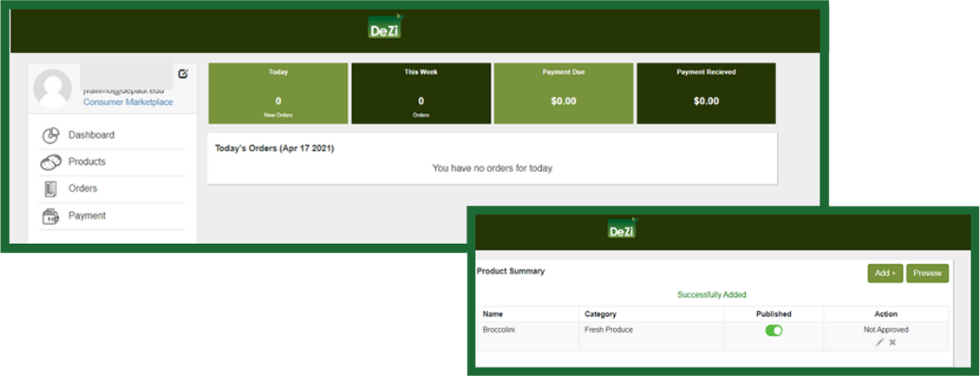Click the pencil edit icon for Broccolini
Viewport: 980px width, 376px height.
click(x=879, y=342)
